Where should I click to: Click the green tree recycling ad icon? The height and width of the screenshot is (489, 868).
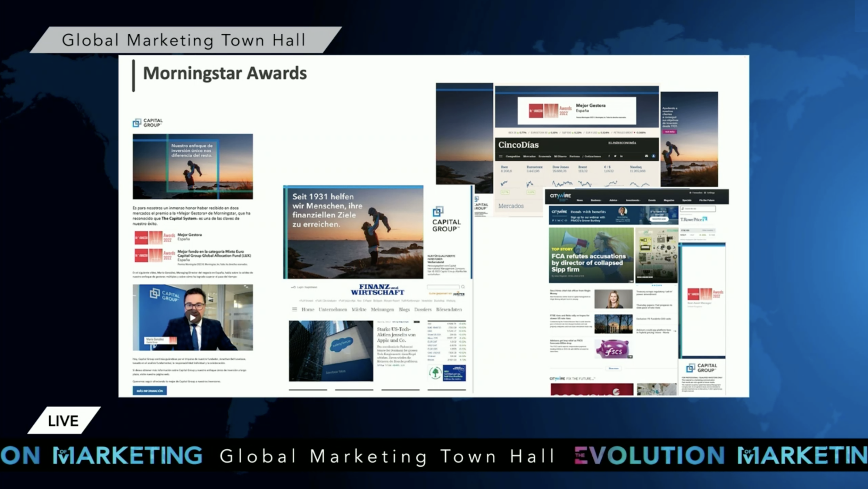pos(435,373)
